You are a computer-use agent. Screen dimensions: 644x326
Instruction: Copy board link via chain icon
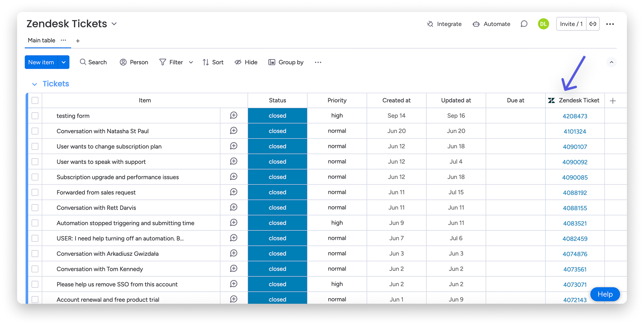pyautogui.click(x=593, y=24)
